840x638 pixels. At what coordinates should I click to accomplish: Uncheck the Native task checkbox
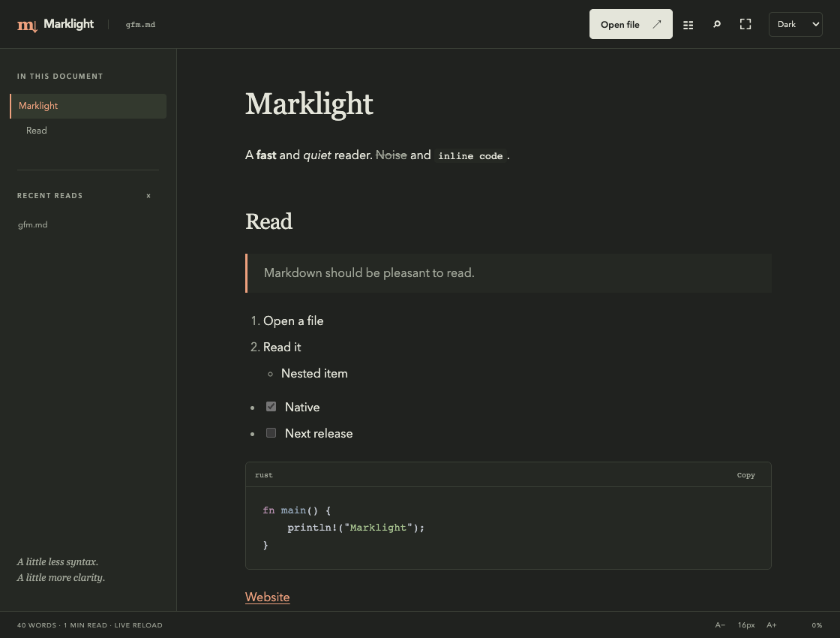(271, 406)
